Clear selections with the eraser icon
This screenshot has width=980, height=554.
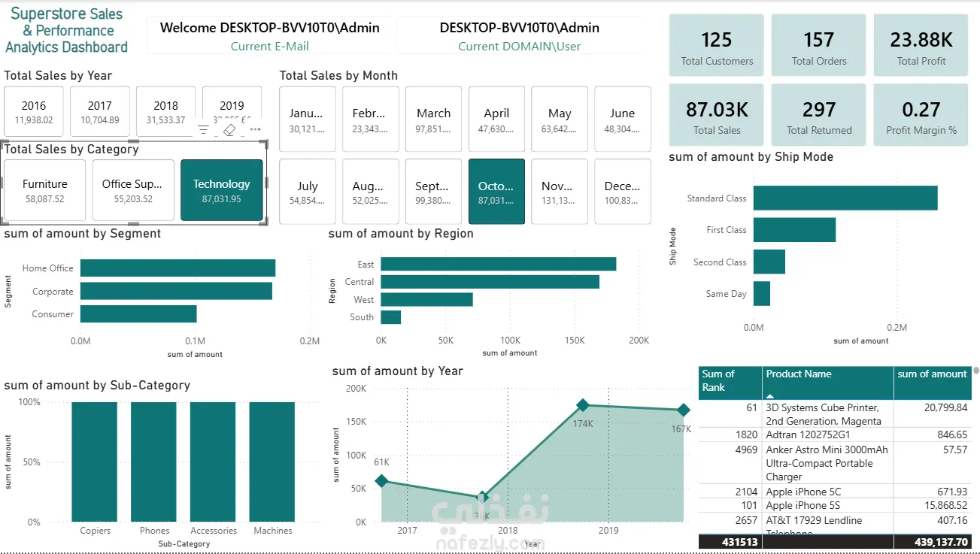[x=230, y=130]
